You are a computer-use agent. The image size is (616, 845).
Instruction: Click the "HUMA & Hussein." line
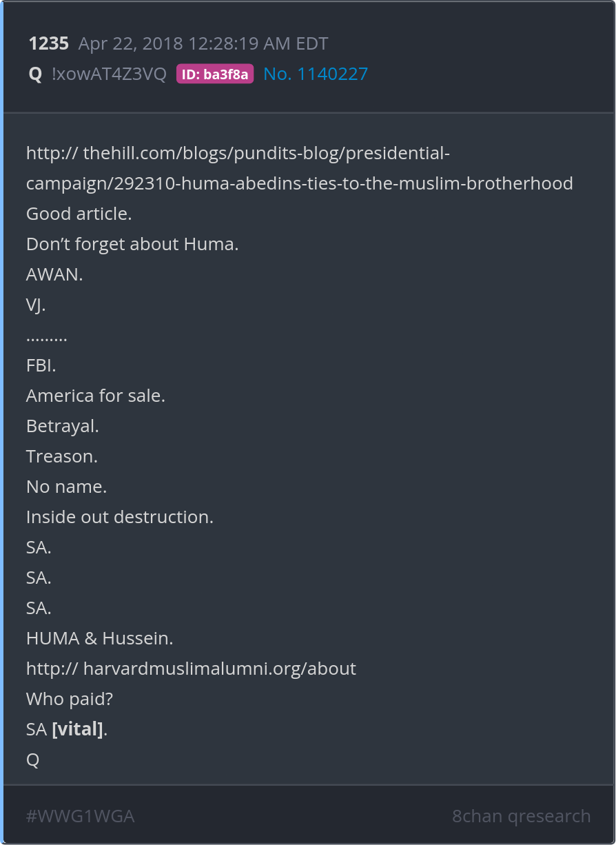(99, 638)
